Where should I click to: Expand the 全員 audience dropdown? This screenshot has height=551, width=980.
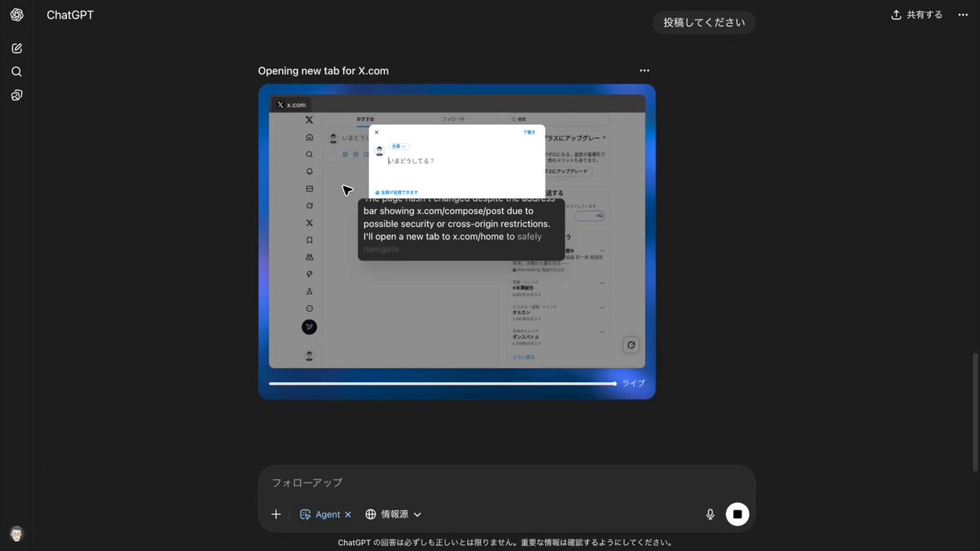tap(400, 146)
